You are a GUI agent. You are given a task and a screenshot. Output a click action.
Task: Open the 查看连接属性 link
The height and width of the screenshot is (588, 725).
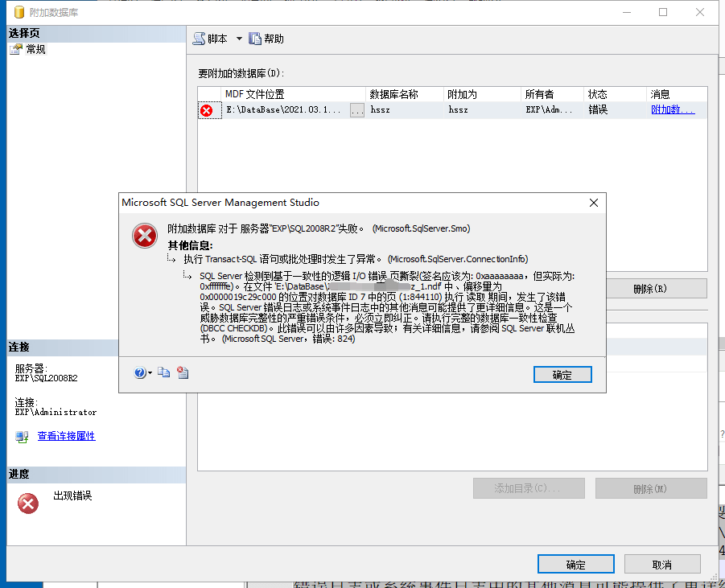pos(66,436)
